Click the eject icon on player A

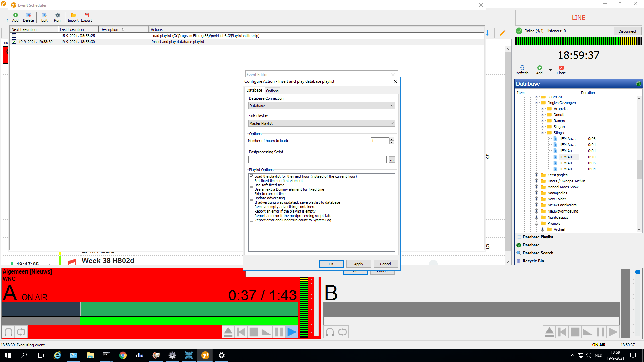click(228, 332)
